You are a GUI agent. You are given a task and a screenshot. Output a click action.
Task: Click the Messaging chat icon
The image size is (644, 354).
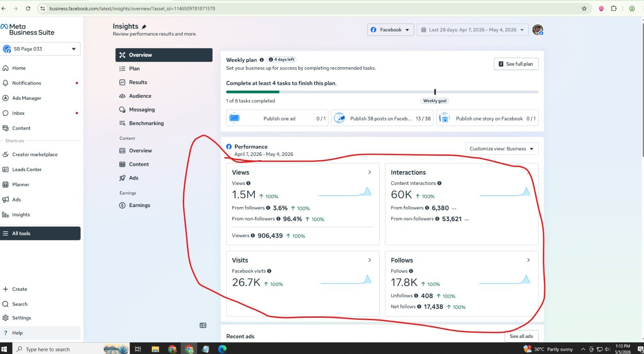tap(122, 110)
